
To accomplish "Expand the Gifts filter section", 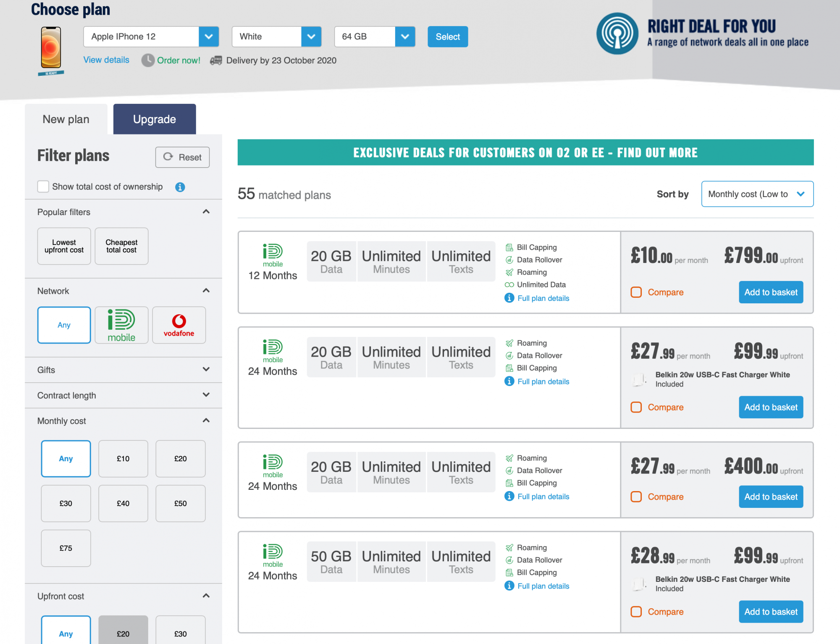I will pos(206,370).
